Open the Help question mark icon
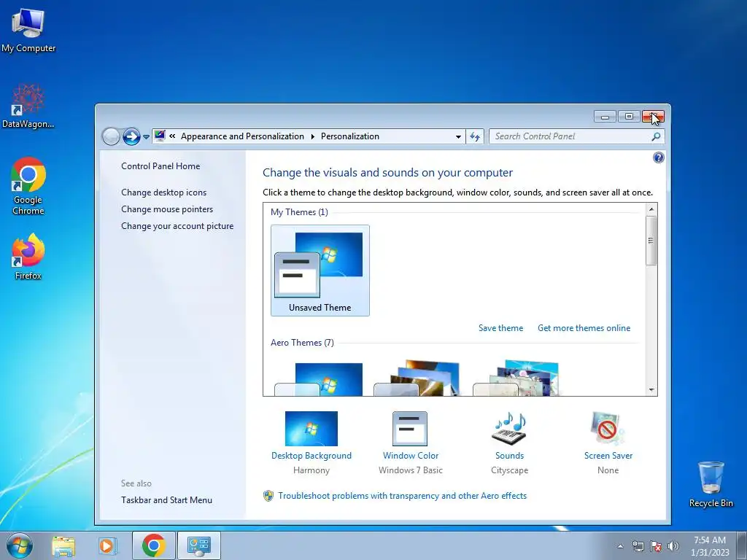Image resolution: width=747 pixels, height=560 pixels. point(659,157)
